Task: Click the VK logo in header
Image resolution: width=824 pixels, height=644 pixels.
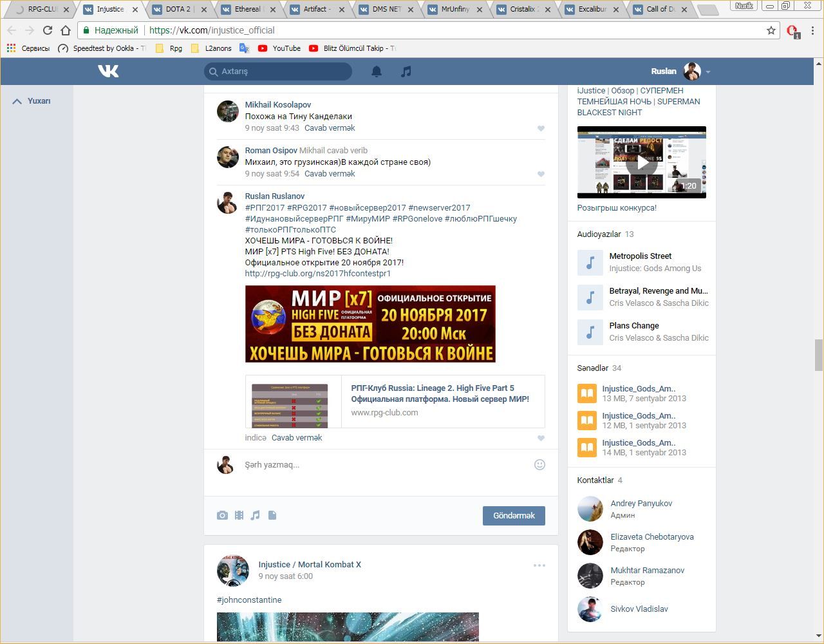Action: [x=108, y=71]
